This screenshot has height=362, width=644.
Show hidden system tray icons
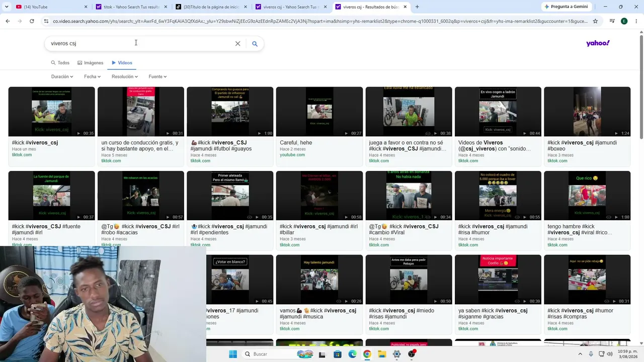[581, 354]
